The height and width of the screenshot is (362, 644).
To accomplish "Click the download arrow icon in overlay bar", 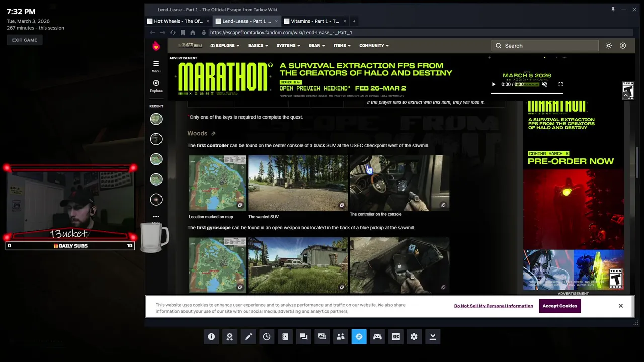I will pyautogui.click(x=433, y=337).
